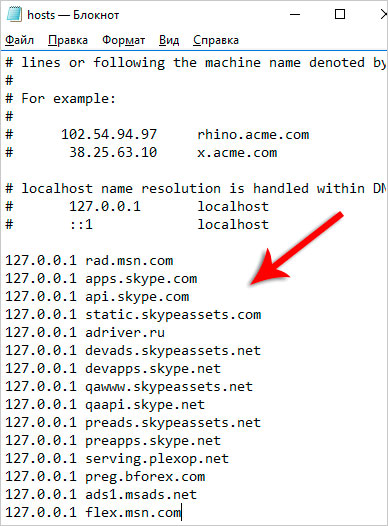Open the Справка menu
The image size is (388, 526).
[x=216, y=40]
